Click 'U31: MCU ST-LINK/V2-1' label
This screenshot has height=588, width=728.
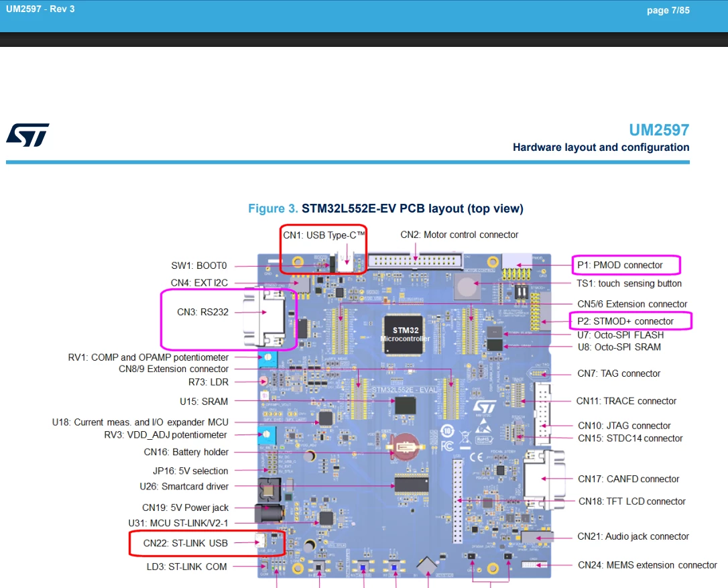pyautogui.click(x=178, y=523)
